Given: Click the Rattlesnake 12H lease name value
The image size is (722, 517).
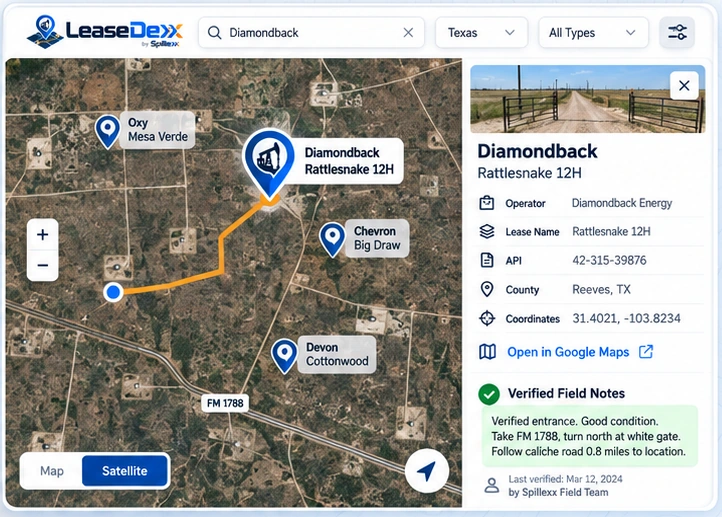Looking at the screenshot, I should click(x=611, y=231).
